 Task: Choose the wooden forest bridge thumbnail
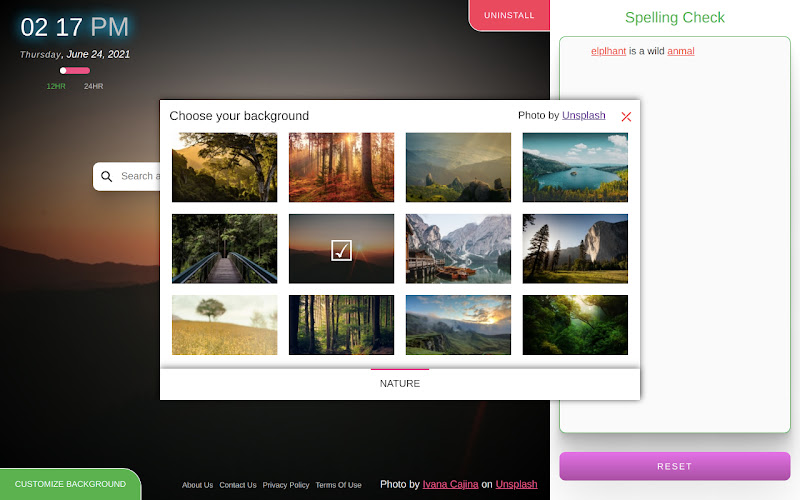pyautogui.click(x=224, y=248)
